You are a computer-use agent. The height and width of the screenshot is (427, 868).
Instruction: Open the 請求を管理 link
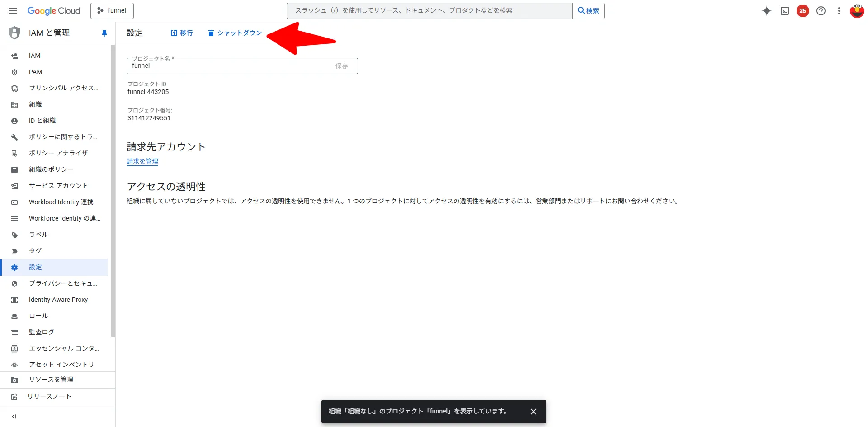click(142, 161)
